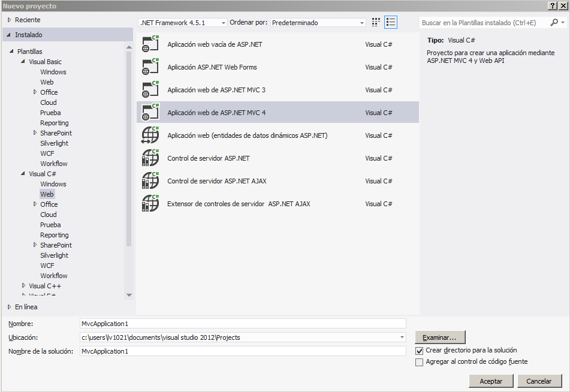Click the empty ASP.NET web application icon
This screenshot has width=570, height=392.
(150, 44)
